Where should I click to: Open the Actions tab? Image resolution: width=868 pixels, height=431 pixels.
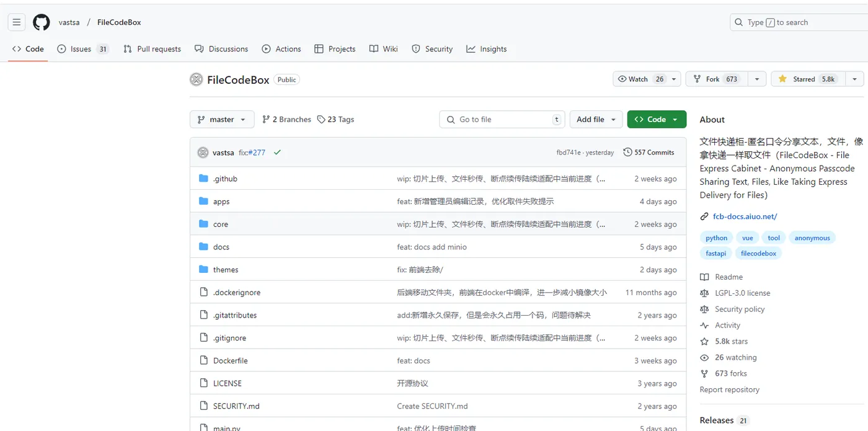point(281,49)
